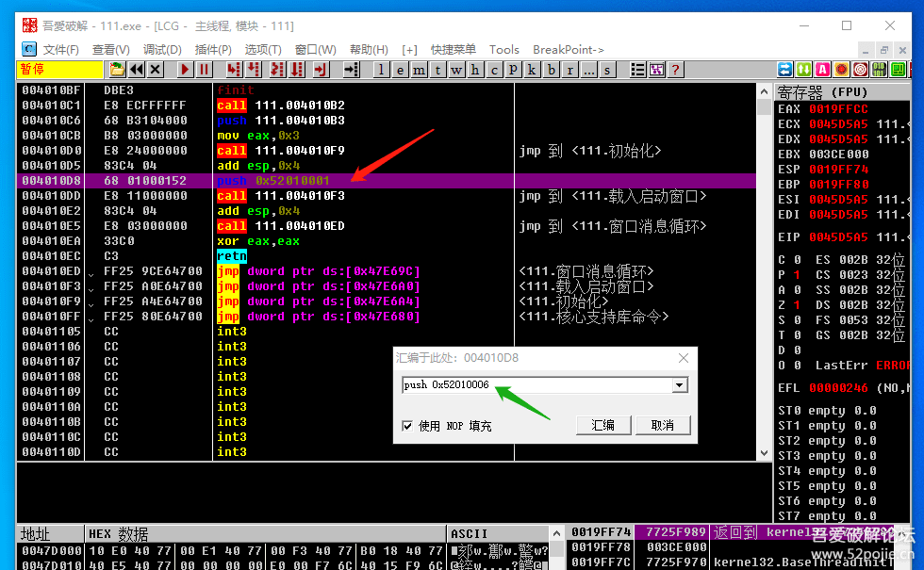Click the 取消 button to cancel assembling
Screen dimensions: 924x570
[663, 425]
